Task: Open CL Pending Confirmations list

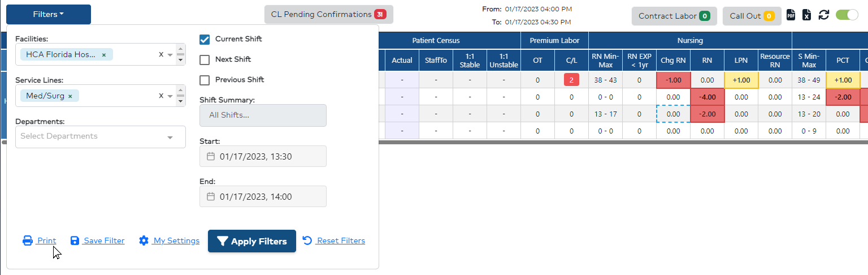Action: 328,15
